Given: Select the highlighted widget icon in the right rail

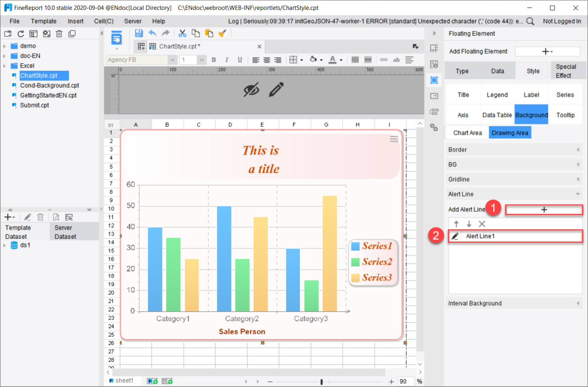Looking at the screenshot, I should pos(434,80).
